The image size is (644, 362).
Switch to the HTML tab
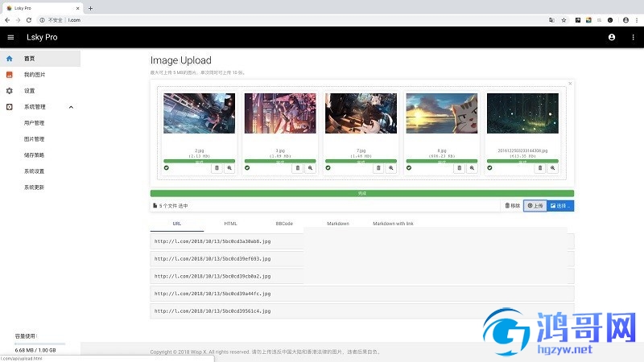coord(230,224)
